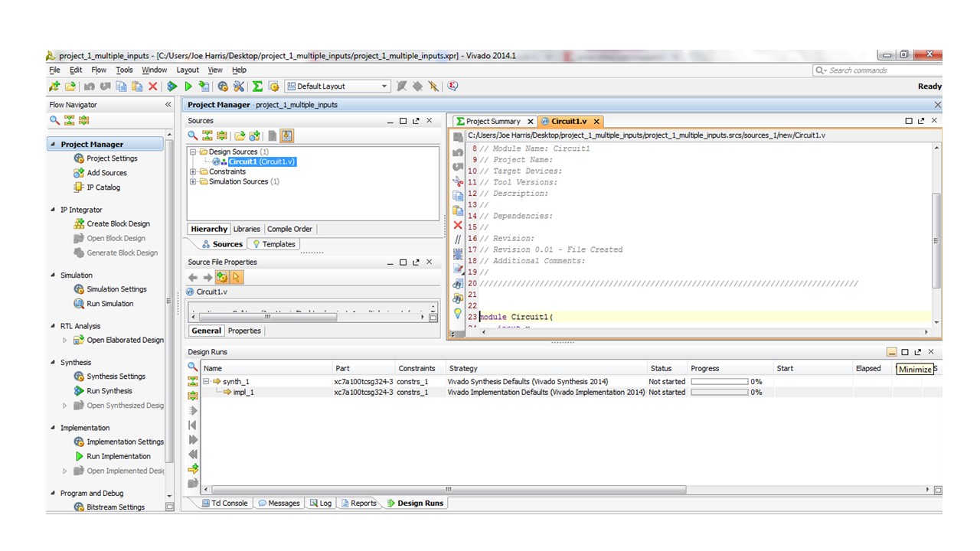Open Properties tab in Source File Properties
Viewport: 980px width, 551px height.
pyautogui.click(x=244, y=331)
